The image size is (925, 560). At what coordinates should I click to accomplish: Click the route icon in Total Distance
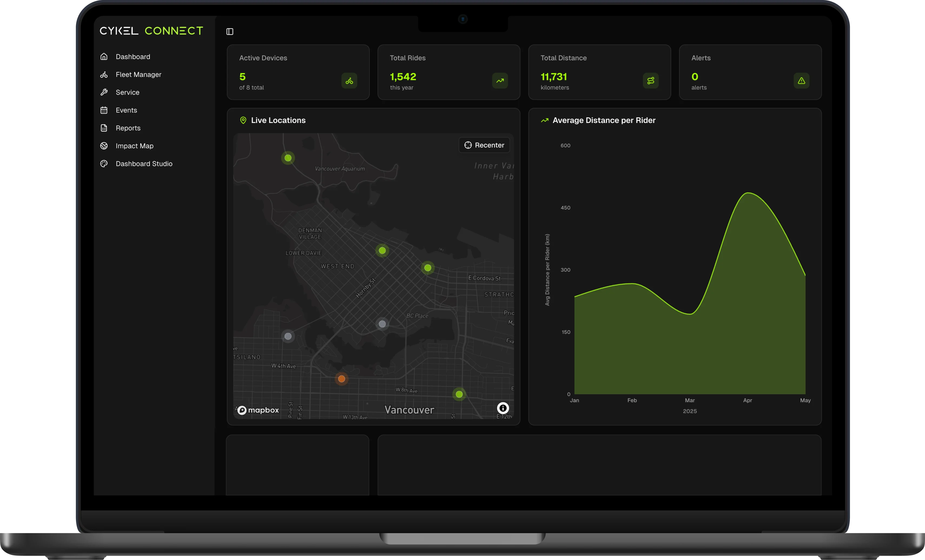pyautogui.click(x=650, y=81)
